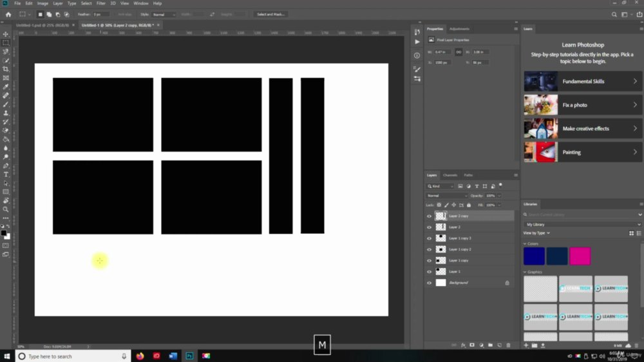Viewport: 644px width, 362px height.
Task: Choose New Selection mode icon
Action: [x=40, y=14]
